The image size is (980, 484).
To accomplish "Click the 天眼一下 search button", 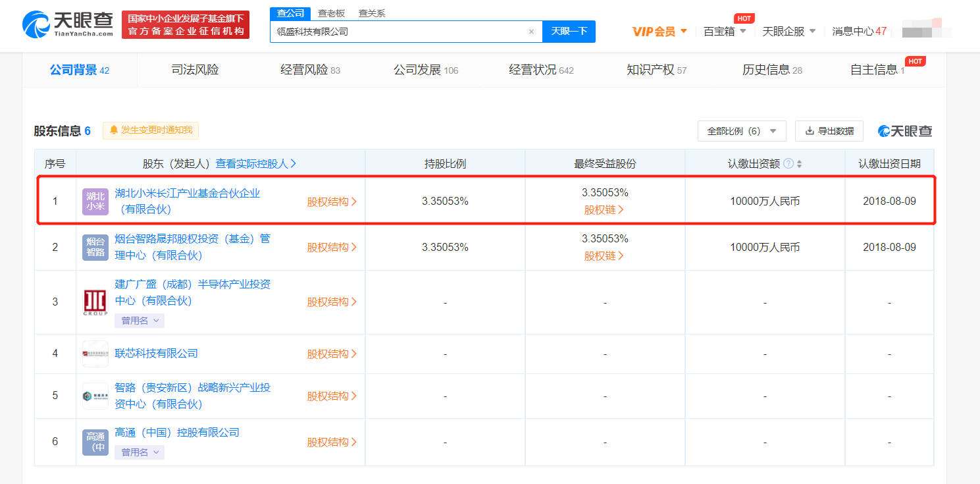I will tap(569, 31).
